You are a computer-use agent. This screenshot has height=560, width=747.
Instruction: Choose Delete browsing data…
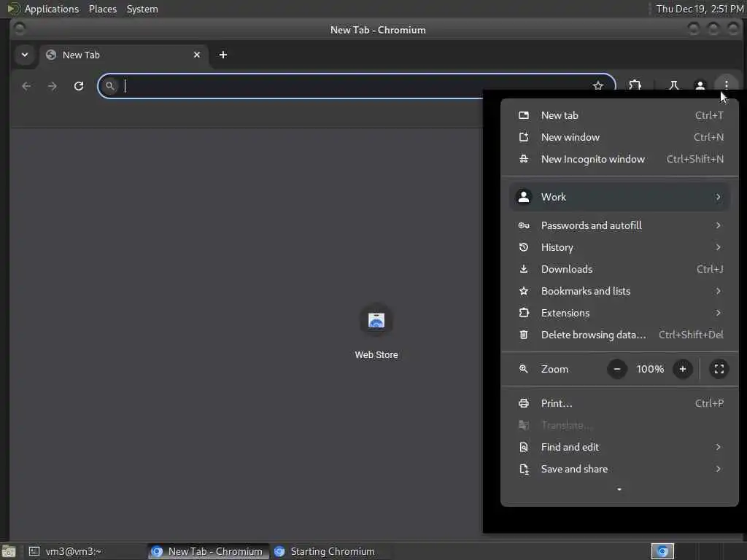[620, 335]
